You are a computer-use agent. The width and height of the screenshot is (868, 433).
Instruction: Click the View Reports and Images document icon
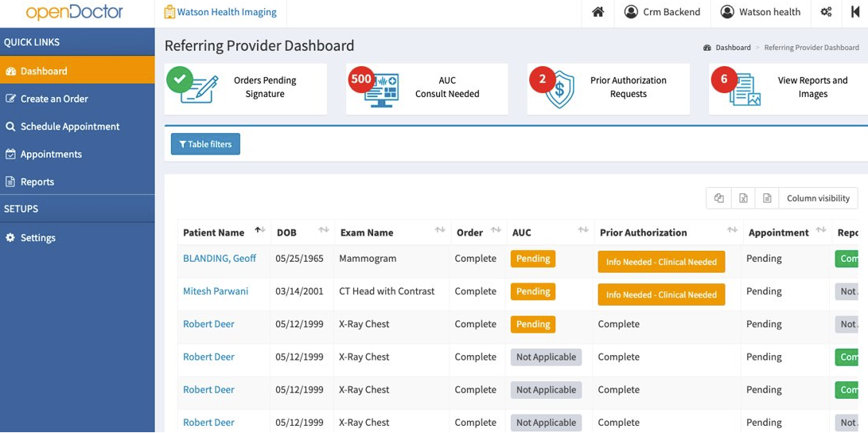745,90
